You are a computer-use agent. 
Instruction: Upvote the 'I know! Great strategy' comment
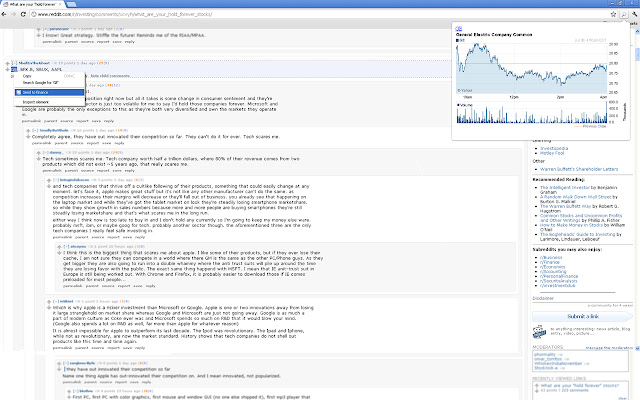pos(39,30)
